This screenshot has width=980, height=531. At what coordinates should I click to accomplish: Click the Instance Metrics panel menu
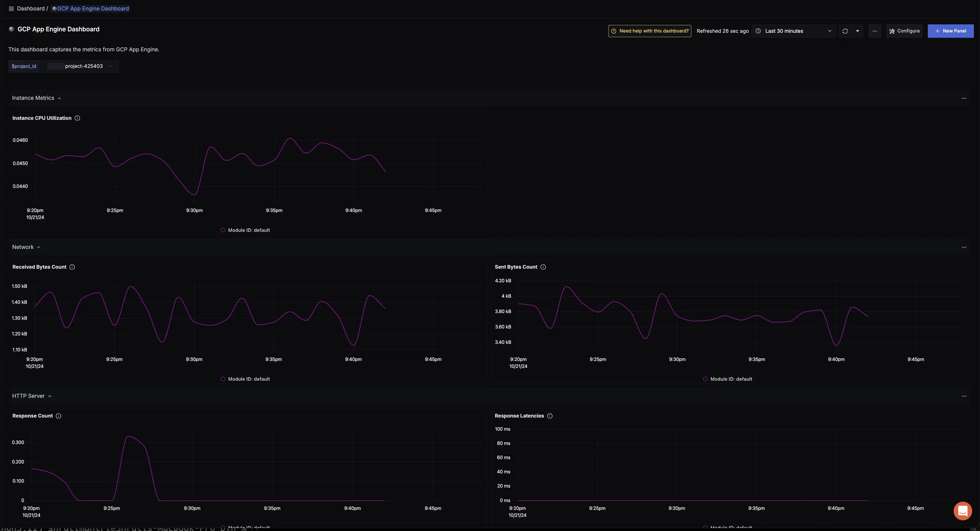(x=964, y=98)
